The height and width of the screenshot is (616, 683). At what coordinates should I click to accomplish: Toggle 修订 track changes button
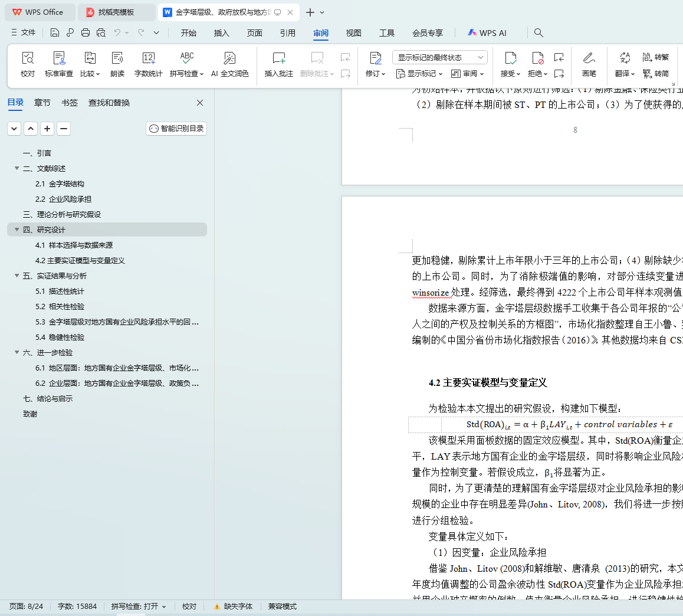[x=375, y=58]
